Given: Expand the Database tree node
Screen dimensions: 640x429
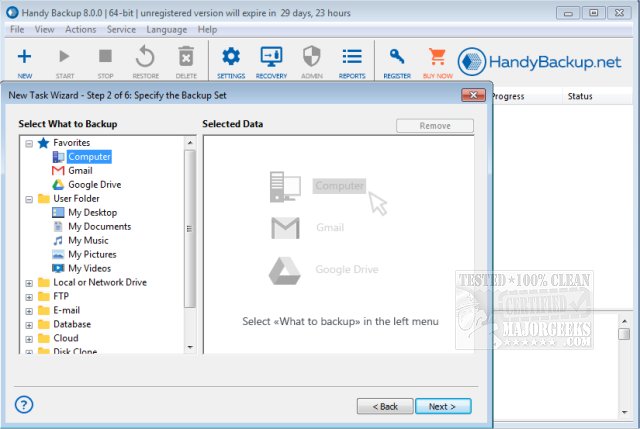Looking at the screenshot, I should coord(29,325).
